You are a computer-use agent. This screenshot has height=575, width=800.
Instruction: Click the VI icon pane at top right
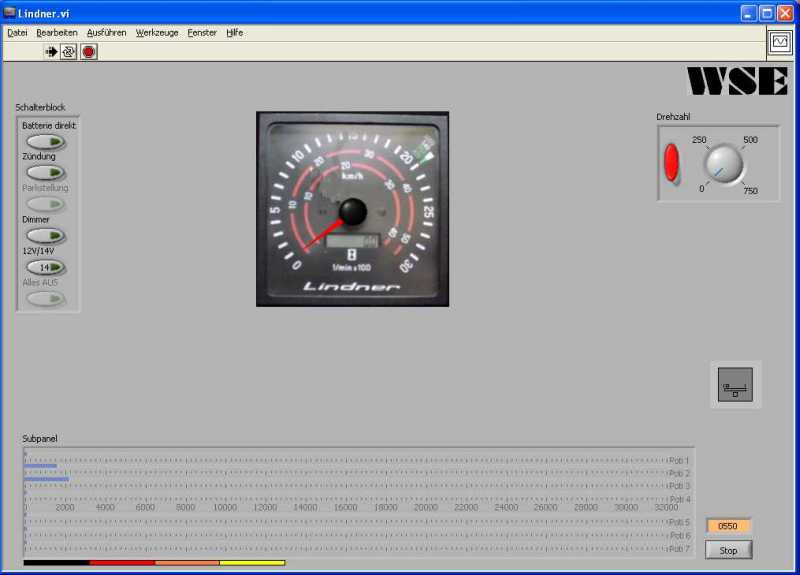(779, 43)
